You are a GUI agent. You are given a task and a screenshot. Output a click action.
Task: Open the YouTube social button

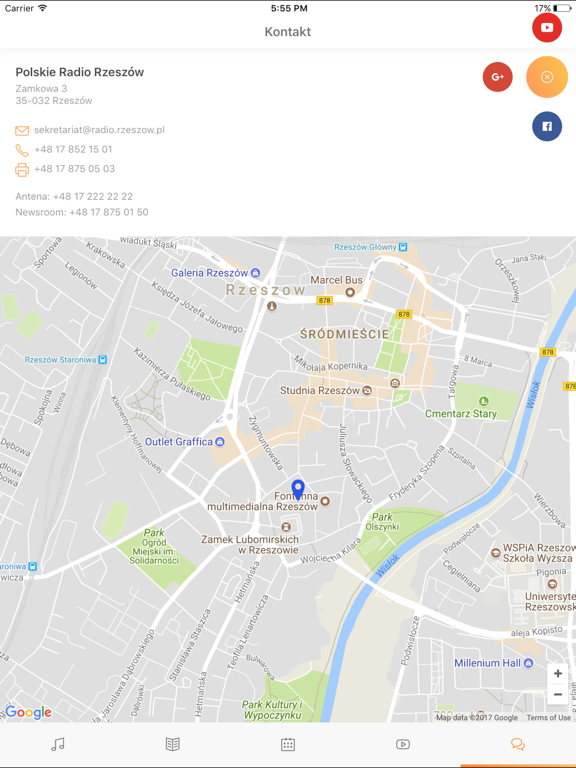[x=547, y=27]
